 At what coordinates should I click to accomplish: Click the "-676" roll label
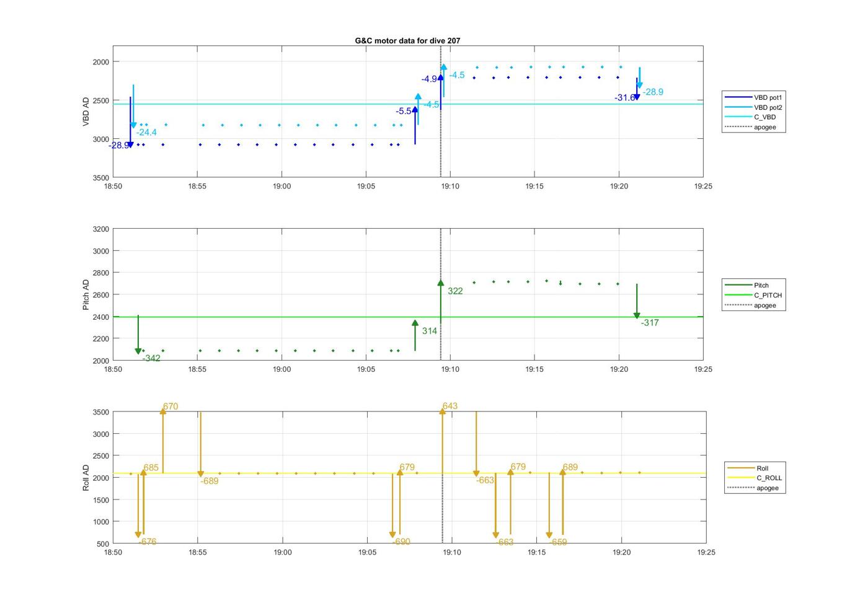pyautogui.click(x=148, y=542)
